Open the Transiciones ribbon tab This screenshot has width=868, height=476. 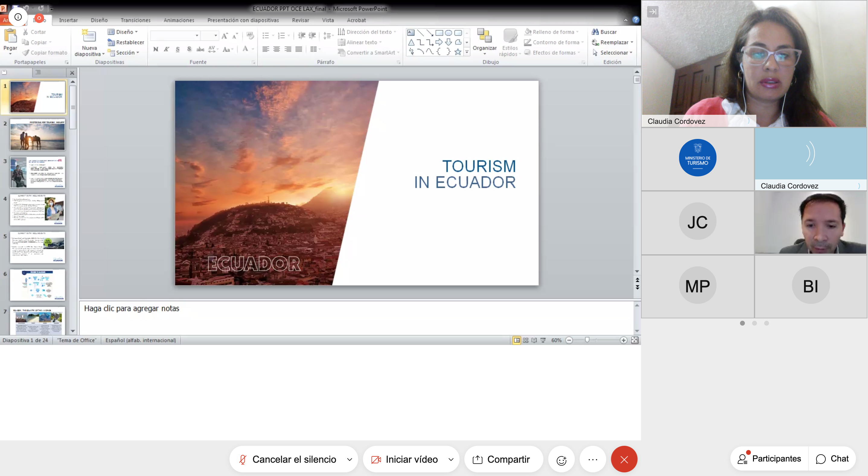[136, 20]
